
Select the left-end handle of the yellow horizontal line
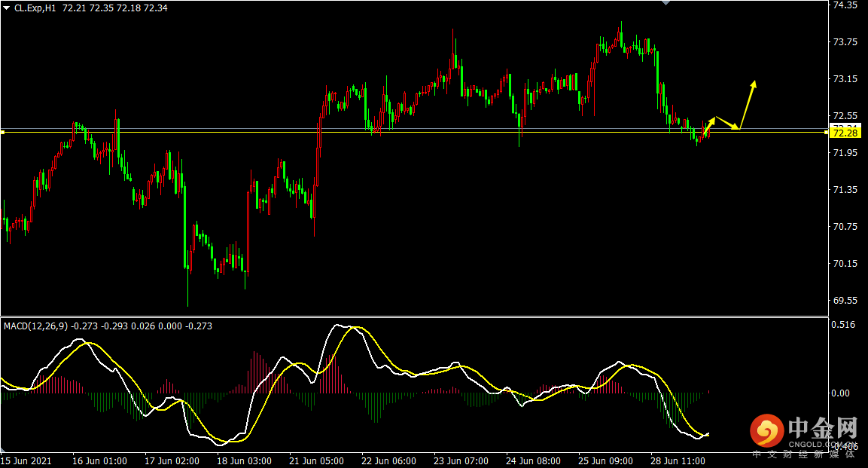(x=2, y=133)
